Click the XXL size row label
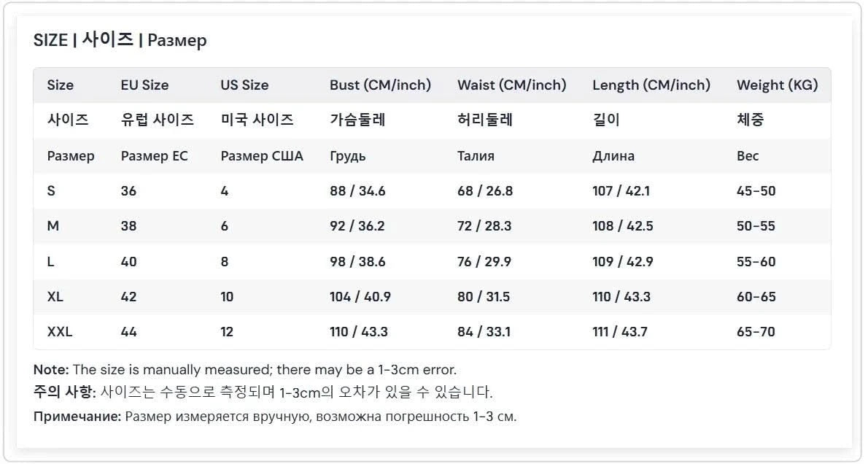 [x=59, y=332]
